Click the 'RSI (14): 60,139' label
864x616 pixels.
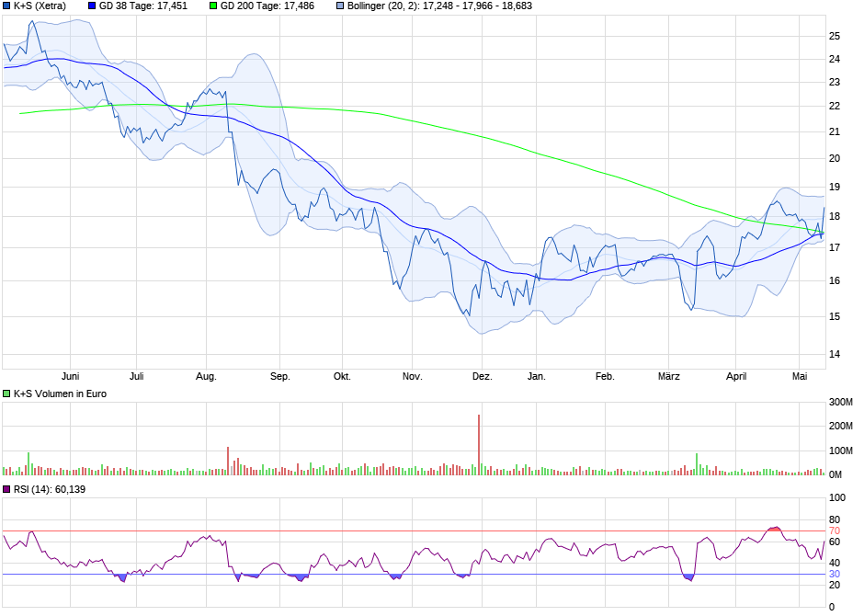coord(50,489)
